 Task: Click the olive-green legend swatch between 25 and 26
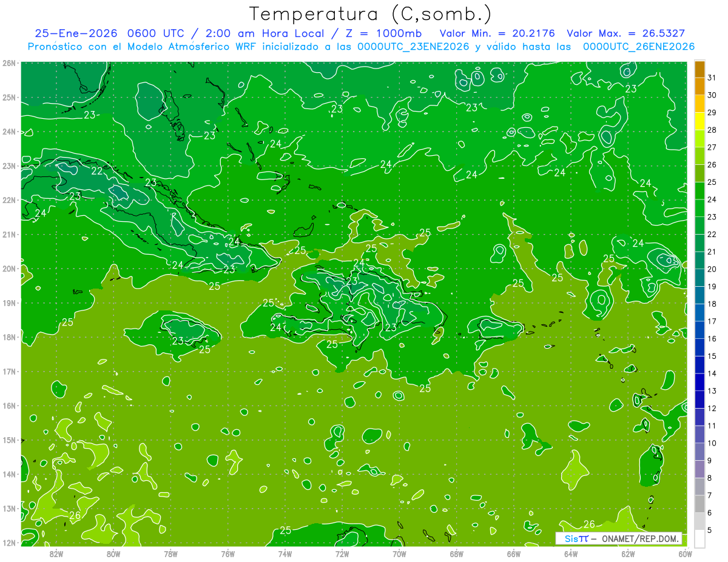(x=699, y=173)
